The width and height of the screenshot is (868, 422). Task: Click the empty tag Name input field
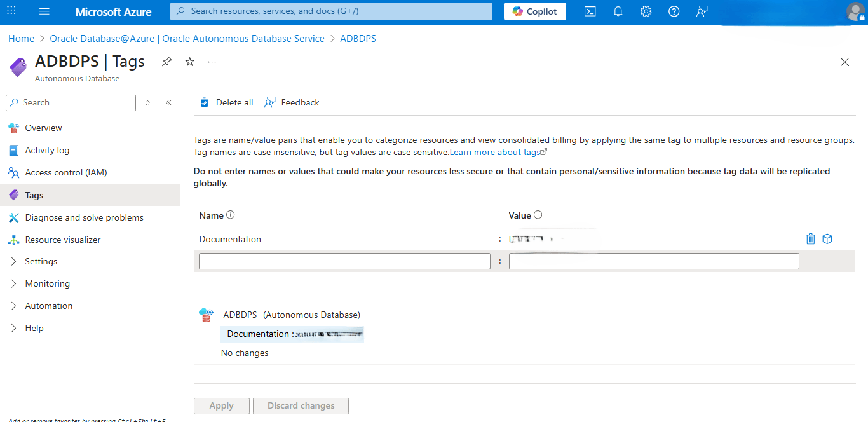tap(344, 261)
